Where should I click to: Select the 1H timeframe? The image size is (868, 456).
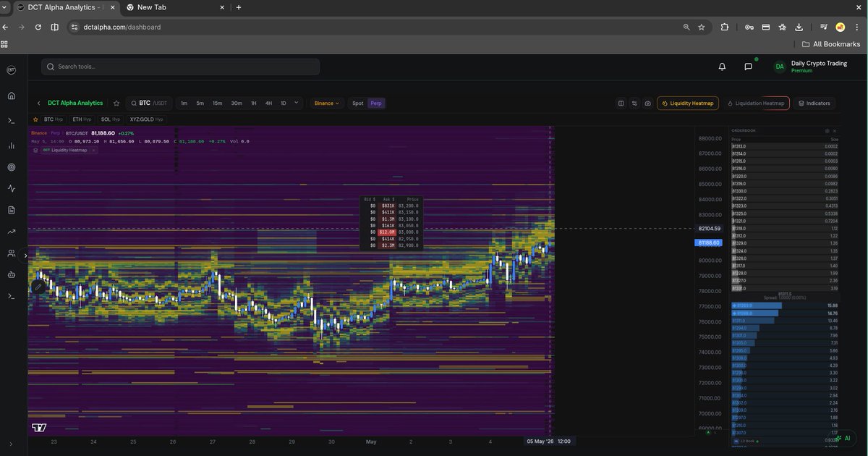[254, 104]
